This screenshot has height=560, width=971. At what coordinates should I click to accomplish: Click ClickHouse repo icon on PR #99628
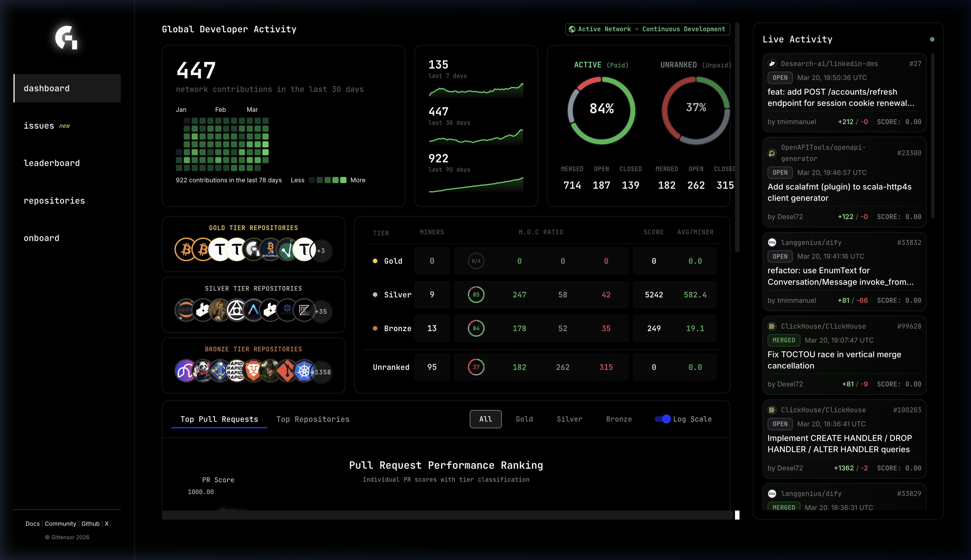coord(772,327)
